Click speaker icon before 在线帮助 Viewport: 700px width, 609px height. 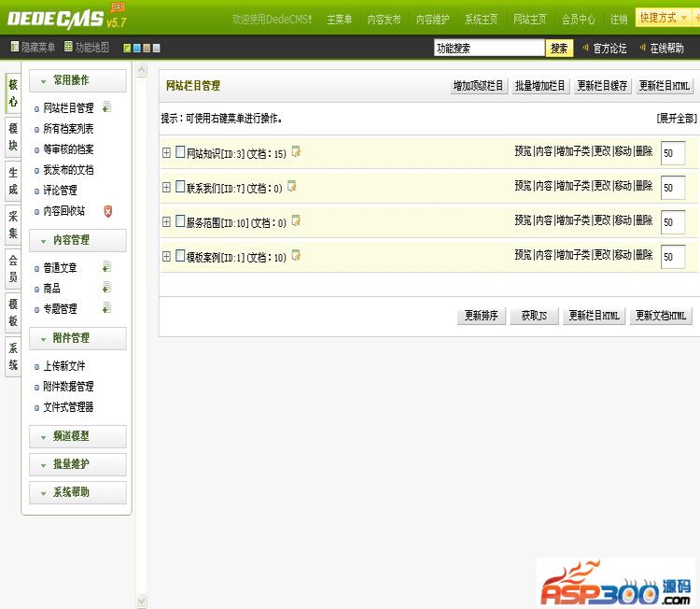coord(642,48)
